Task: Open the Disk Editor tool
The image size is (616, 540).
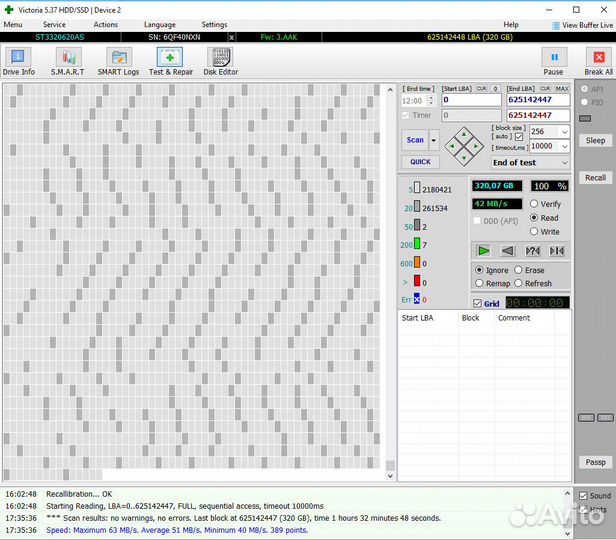Action: tap(221, 62)
